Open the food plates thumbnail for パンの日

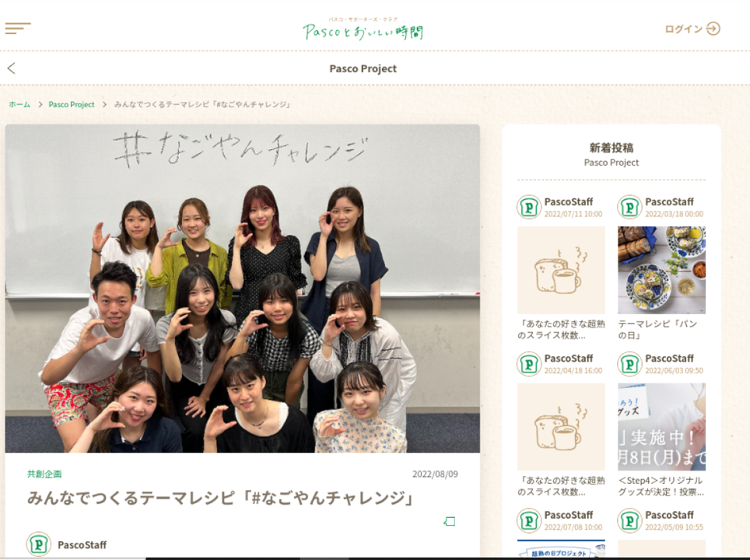coord(661,270)
